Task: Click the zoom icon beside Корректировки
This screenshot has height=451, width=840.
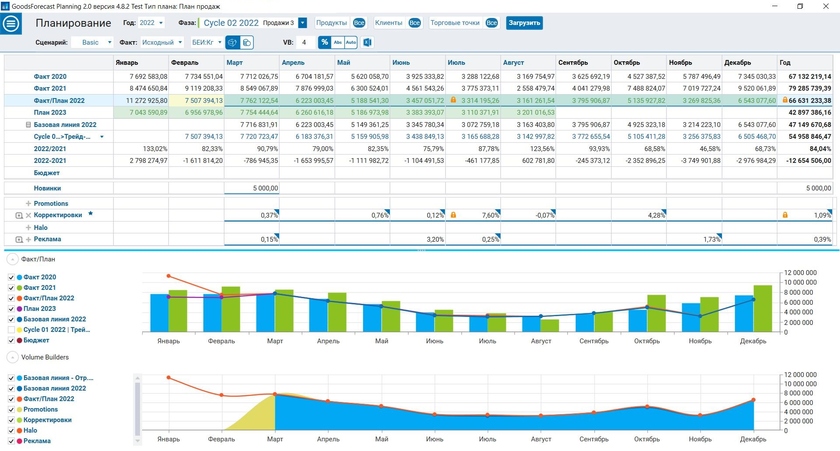Action: [x=19, y=215]
